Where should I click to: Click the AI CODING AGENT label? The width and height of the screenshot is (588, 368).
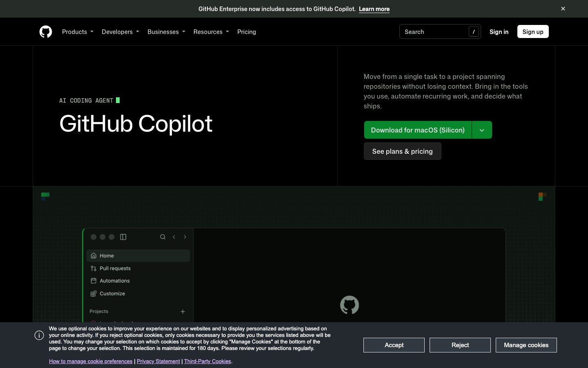tap(86, 100)
